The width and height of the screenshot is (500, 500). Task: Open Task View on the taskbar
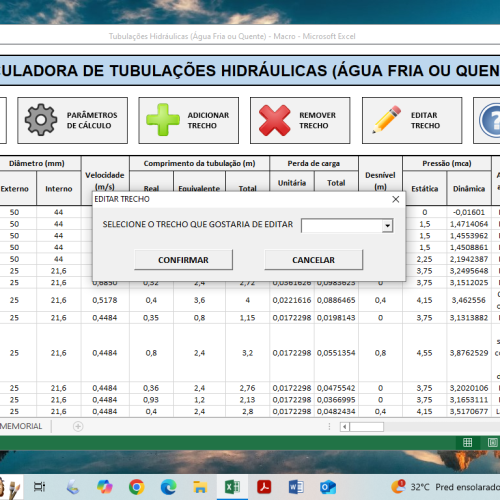coord(39,487)
